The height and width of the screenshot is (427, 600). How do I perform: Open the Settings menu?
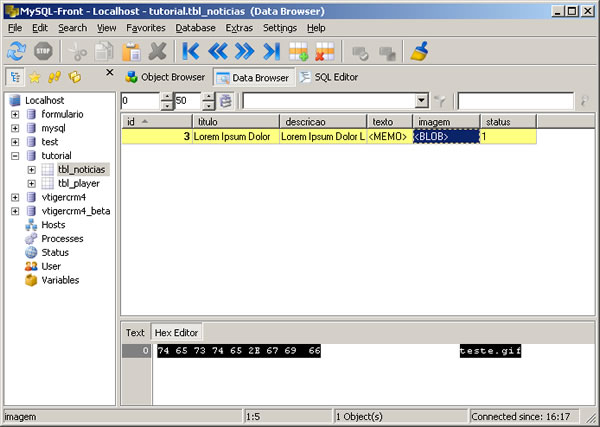(x=280, y=28)
